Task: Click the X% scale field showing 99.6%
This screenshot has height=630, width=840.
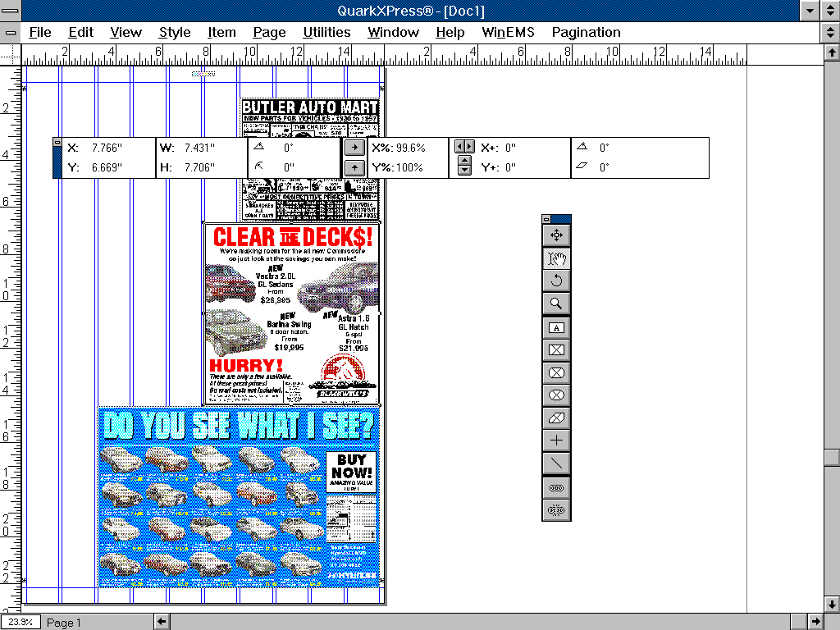Action: pyautogui.click(x=410, y=148)
